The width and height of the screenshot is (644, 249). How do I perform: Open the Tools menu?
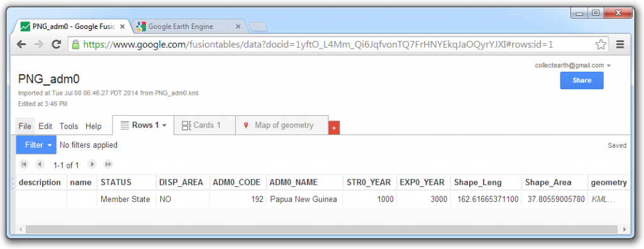[x=69, y=126]
